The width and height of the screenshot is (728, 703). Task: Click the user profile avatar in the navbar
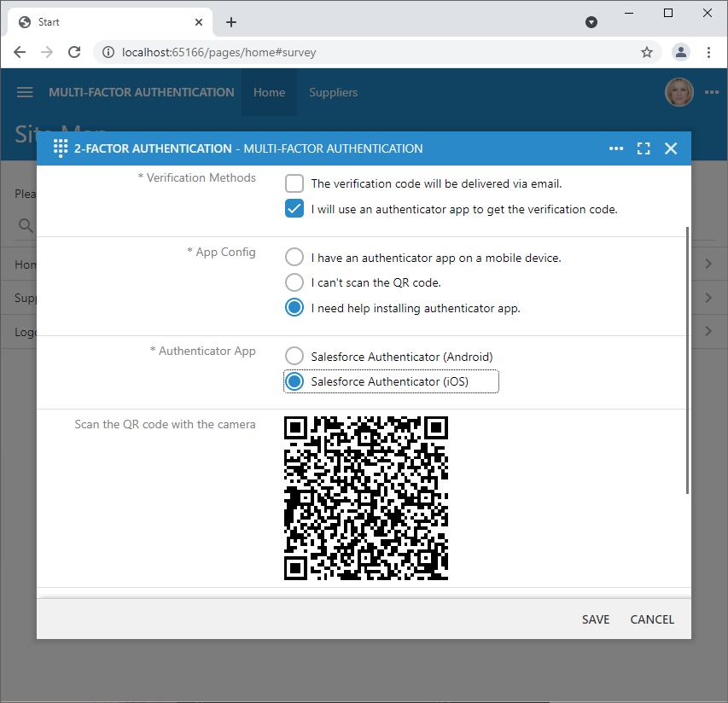point(678,92)
